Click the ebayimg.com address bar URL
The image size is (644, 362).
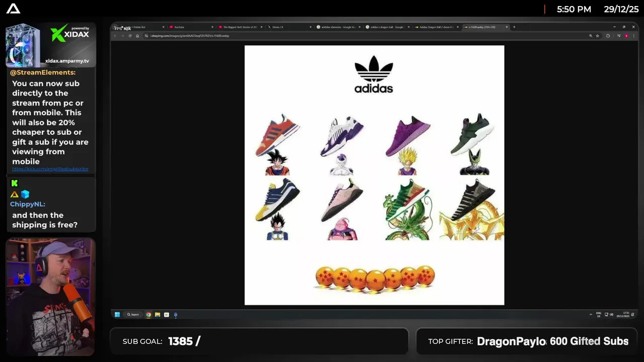[189, 36]
